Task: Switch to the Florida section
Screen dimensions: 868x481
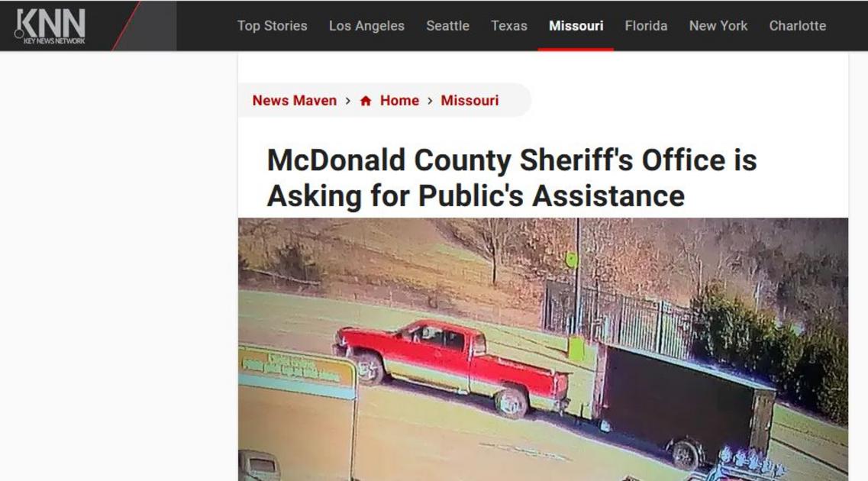Action: click(646, 26)
